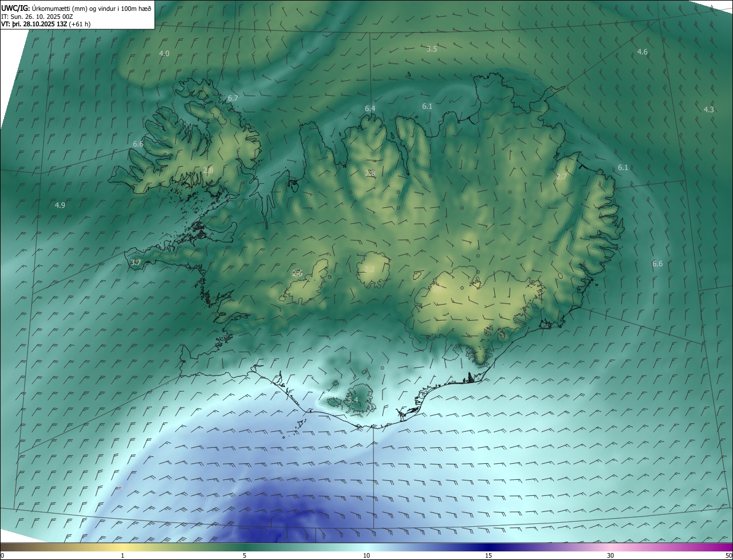The height and width of the screenshot is (560, 733).
Task: Click the 6.7 value label
Action: click(x=233, y=98)
